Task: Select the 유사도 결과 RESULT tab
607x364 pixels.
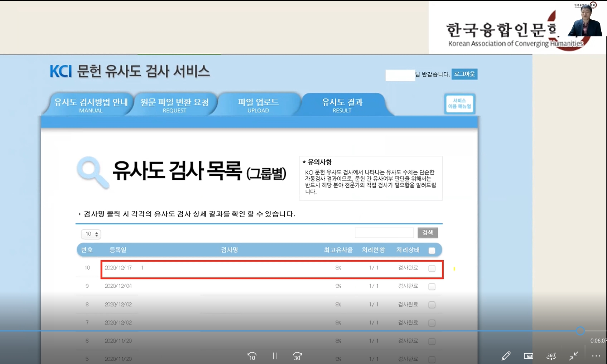Action: tap(342, 105)
